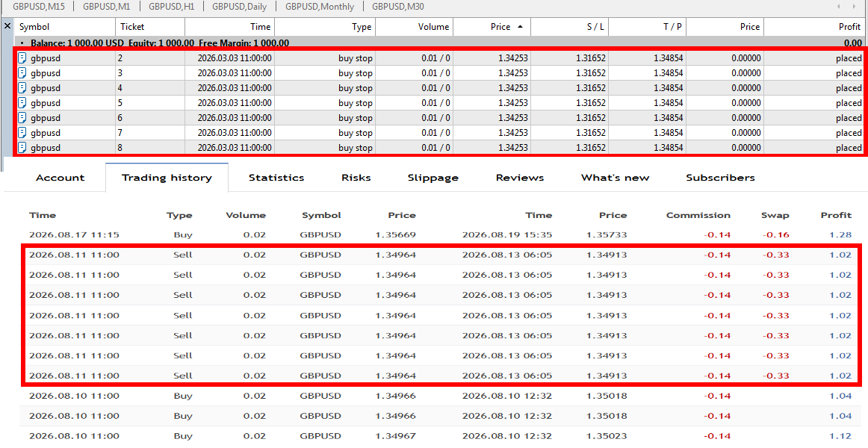Viewport: 868px width, 448px height.
Task: Click the -0.16 swap value
Action: click(775, 234)
